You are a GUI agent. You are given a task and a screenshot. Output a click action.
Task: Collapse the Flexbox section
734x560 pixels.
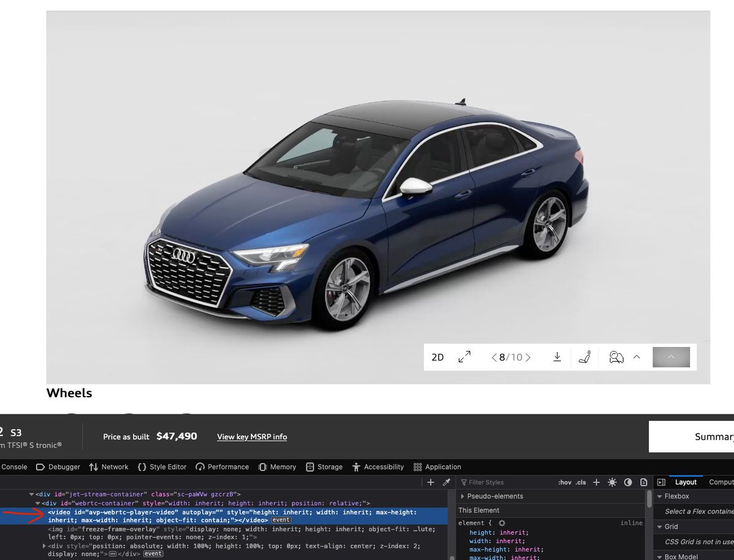point(659,496)
